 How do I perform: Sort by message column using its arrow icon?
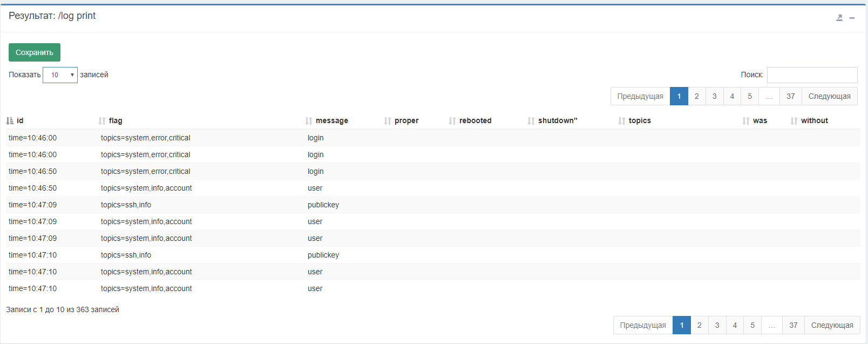(309, 121)
